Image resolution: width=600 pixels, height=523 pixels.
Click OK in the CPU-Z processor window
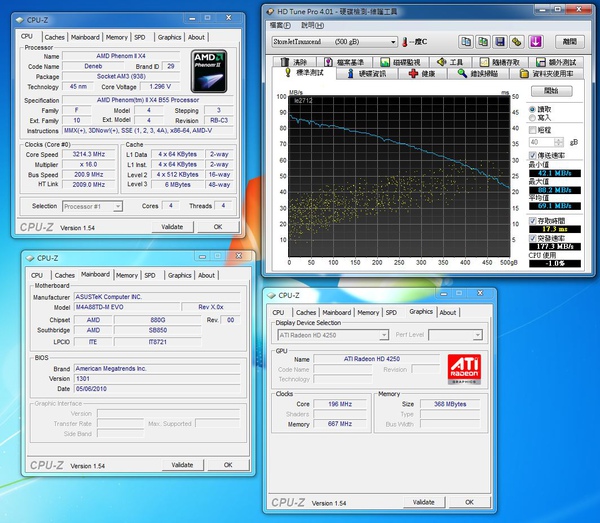click(x=218, y=227)
